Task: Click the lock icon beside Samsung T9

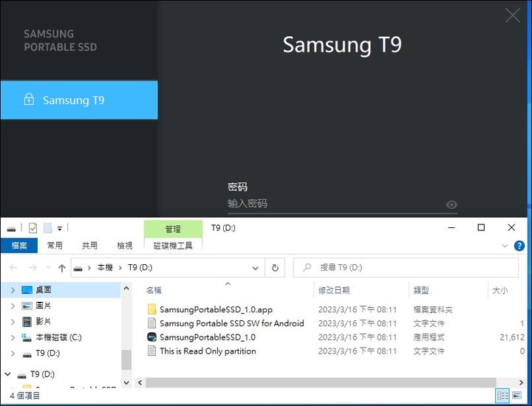Action: 29,99
